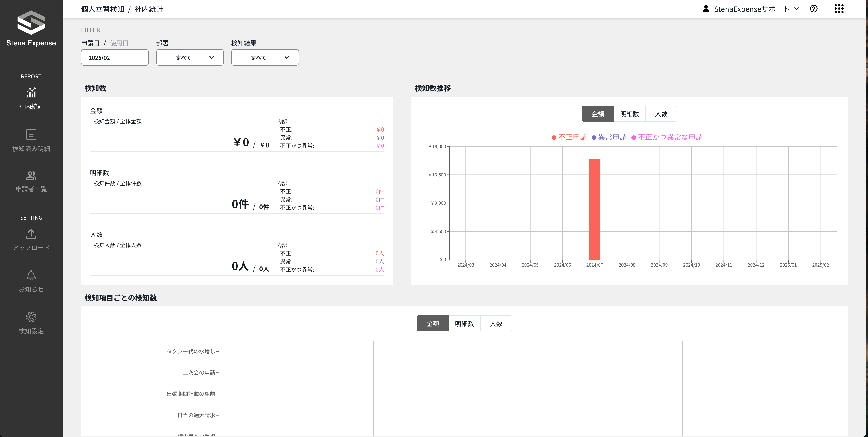Open お知らせ bell icon
Screen dimensions: 868x437
tap(31, 275)
